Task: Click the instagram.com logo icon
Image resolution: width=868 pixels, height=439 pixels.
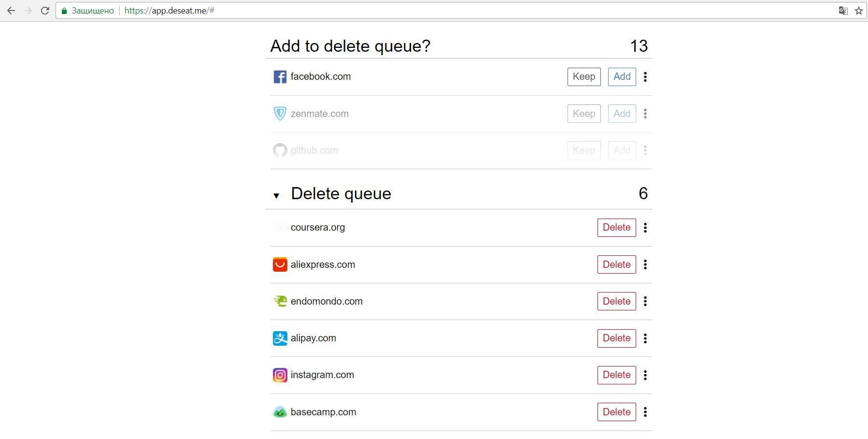Action: pos(280,375)
